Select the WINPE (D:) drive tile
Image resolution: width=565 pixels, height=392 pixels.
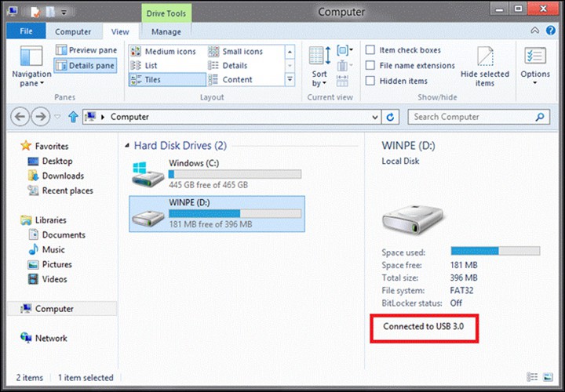[217, 214]
